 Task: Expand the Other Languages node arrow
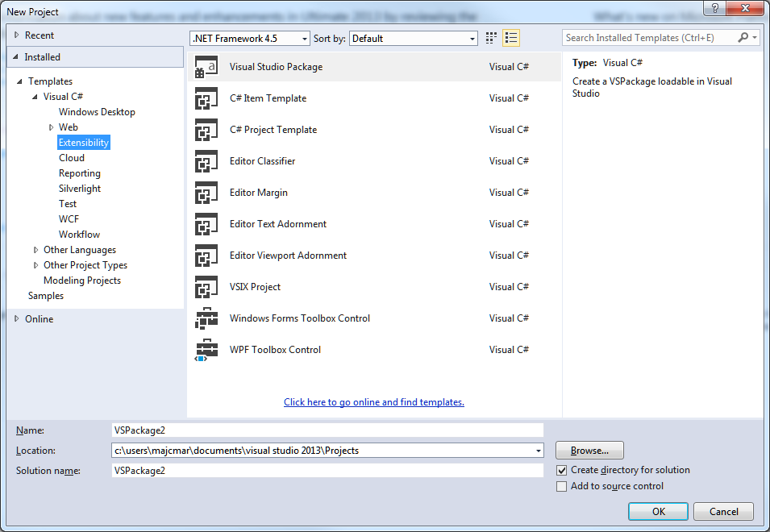(x=35, y=250)
